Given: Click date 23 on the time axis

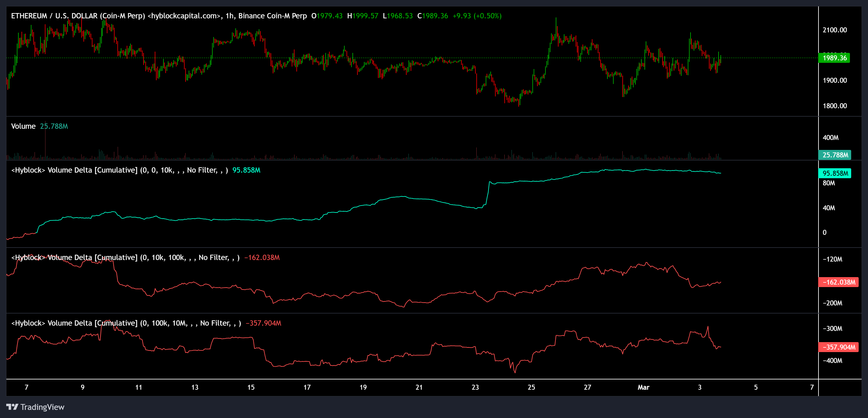Looking at the screenshot, I should click(475, 387).
